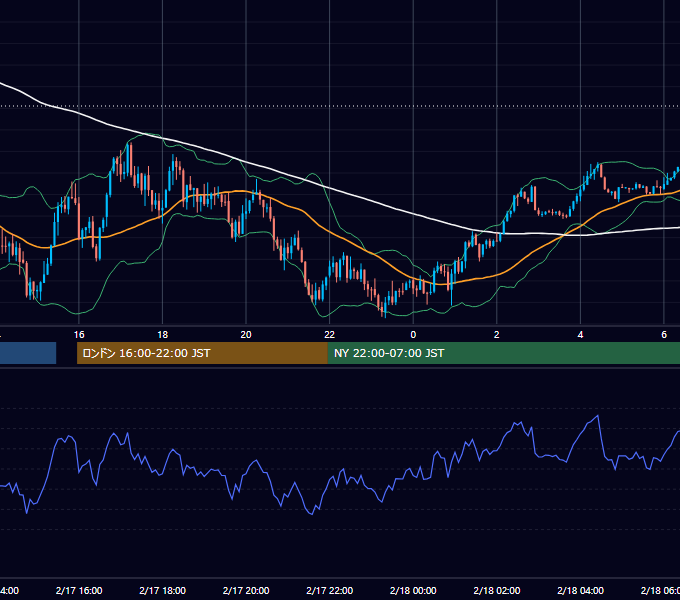Screen dimensions: 680x600
Task: Click the 2/18 00:00 date label
Action: tap(413, 590)
